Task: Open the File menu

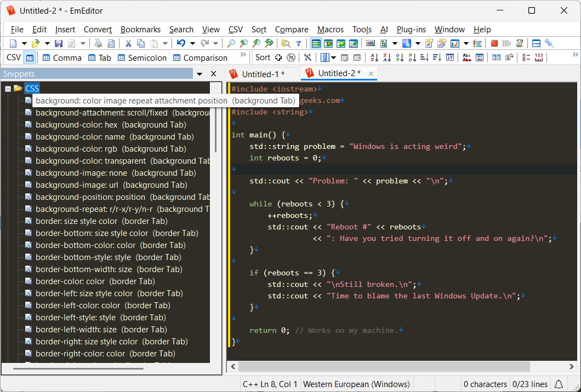Action: 17,29
